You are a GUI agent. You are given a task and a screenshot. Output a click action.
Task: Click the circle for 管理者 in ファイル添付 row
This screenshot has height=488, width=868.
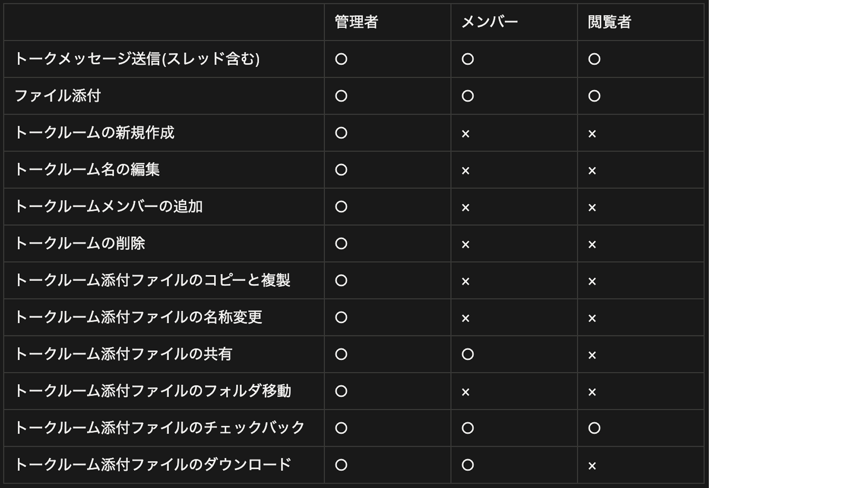pyautogui.click(x=341, y=96)
